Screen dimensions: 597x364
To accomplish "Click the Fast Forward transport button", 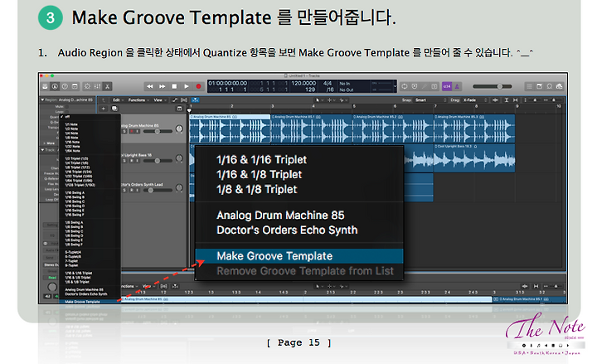I will pos(163,86).
